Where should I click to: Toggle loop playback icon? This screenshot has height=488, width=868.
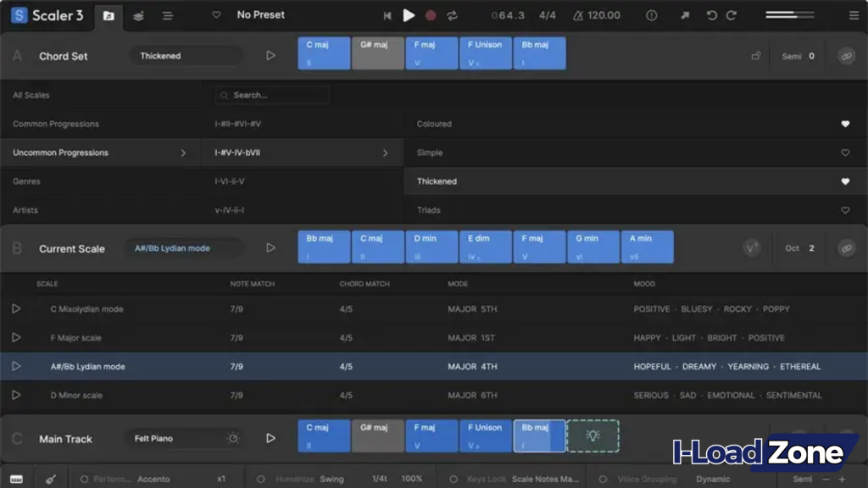click(x=453, y=15)
